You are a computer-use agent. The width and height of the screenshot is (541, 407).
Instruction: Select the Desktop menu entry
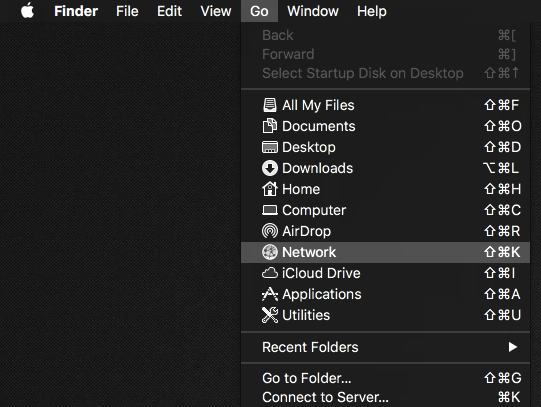point(385,147)
